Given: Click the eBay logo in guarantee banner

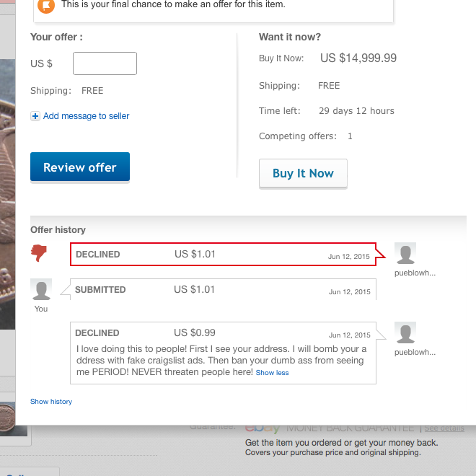Looking at the screenshot, I should point(263,428).
